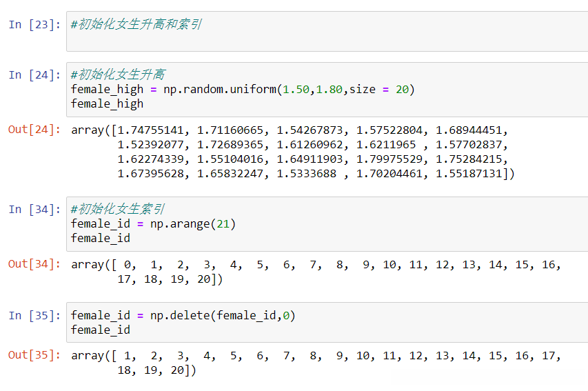Select the Out[35] output prompt

[x=34, y=355]
